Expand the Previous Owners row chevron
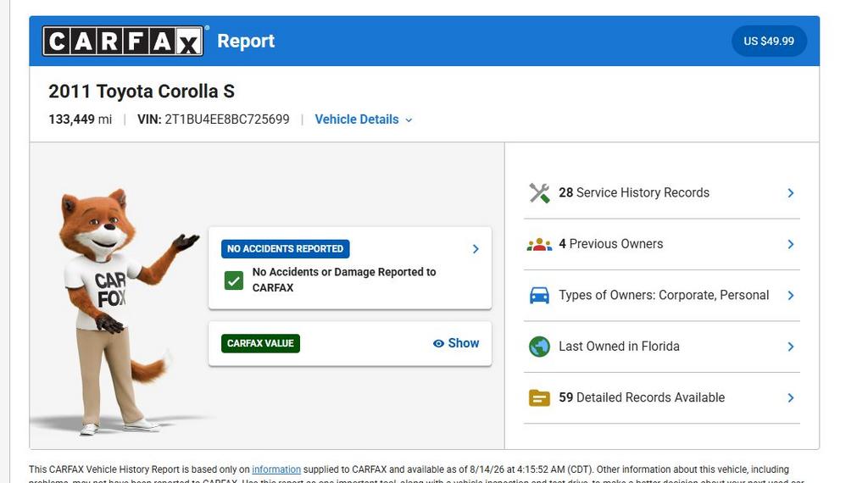The height and width of the screenshot is (483, 868). tap(791, 245)
